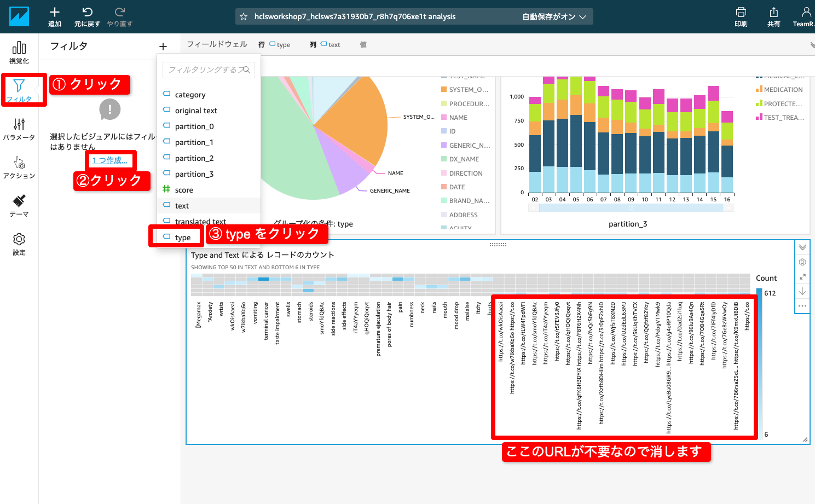Click the plus icon to add filter
Viewport: 815px width, 504px height.
[x=163, y=47]
